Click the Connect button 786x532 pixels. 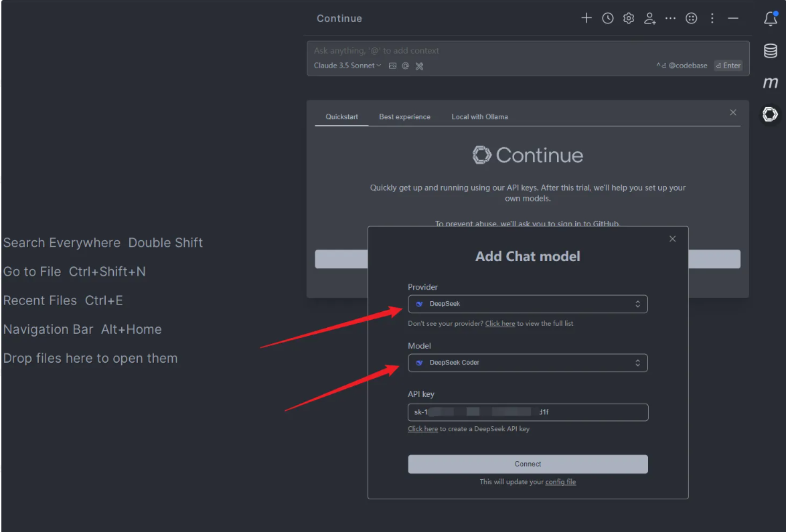[x=528, y=464]
